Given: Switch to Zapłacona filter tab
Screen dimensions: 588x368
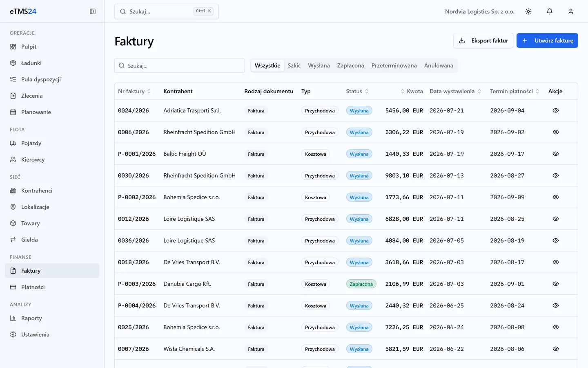Looking at the screenshot, I should [x=350, y=65].
